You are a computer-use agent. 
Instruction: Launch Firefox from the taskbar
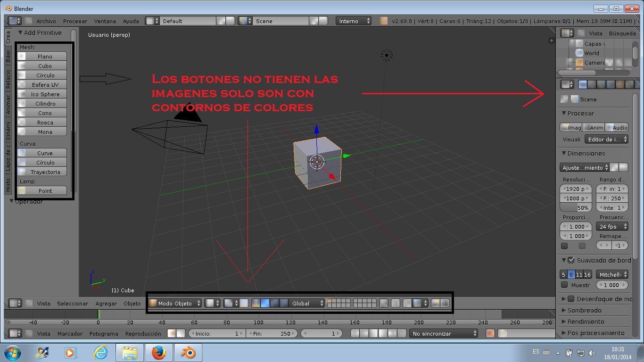[x=159, y=353]
